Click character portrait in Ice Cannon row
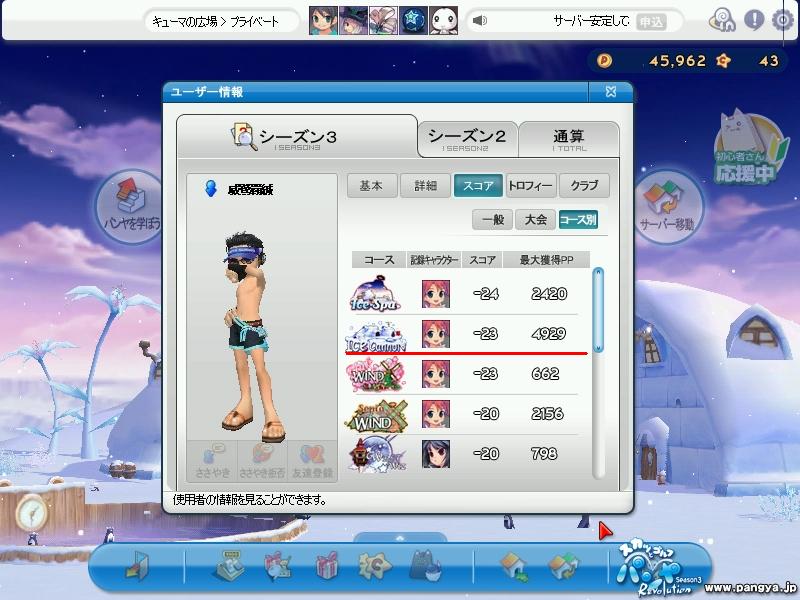The image size is (800, 600). pyautogui.click(x=436, y=334)
